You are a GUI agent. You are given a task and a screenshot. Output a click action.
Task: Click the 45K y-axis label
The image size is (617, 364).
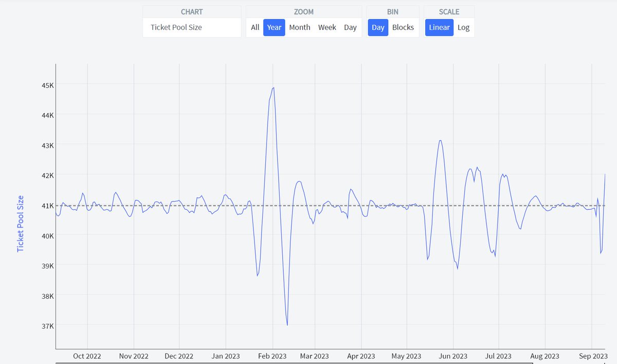[47, 85]
